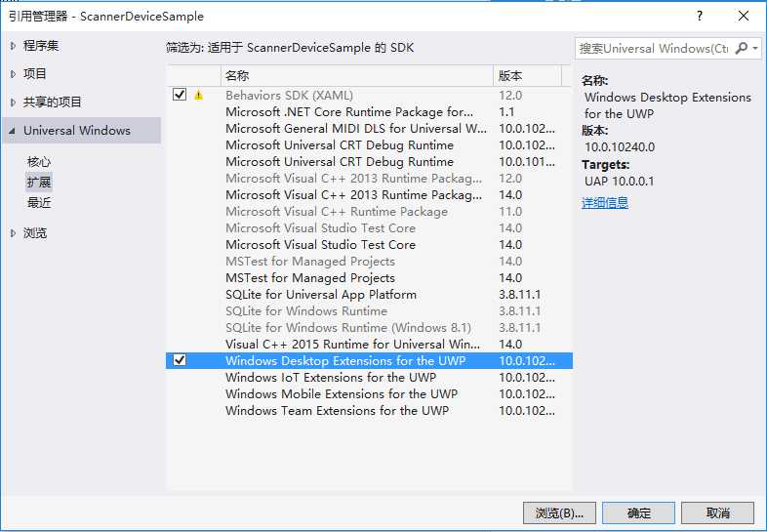Select the 核心 category
767x532 pixels.
click(39, 161)
